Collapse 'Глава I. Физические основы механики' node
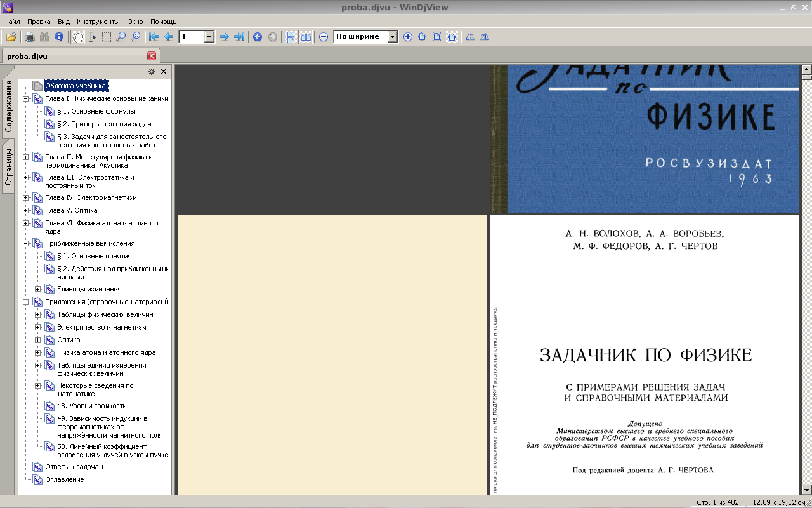The image size is (812, 508). point(26,98)
